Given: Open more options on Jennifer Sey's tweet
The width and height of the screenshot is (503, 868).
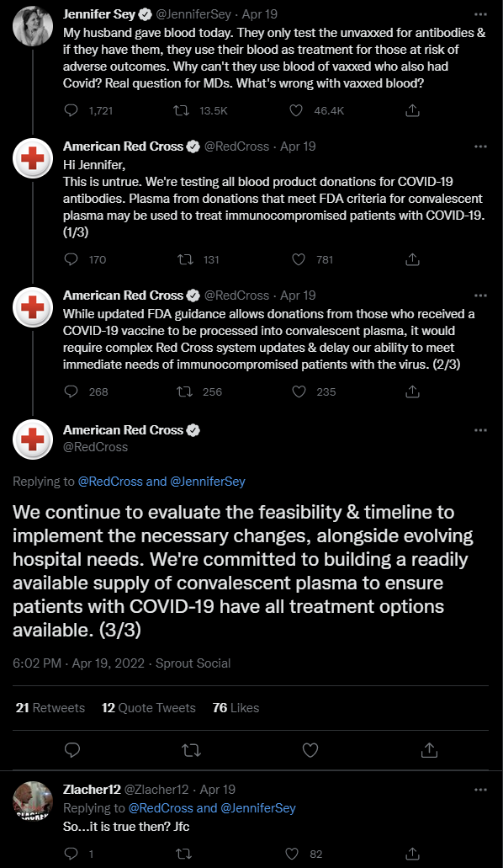Looking at the screenshot, I should [480, 14].
